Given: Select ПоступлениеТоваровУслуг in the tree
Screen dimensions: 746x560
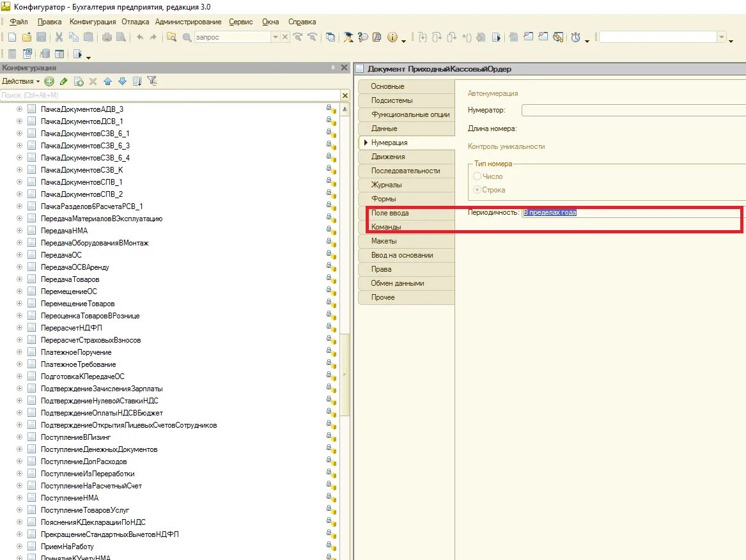Looking at the screenshot, I should point(84,510).
